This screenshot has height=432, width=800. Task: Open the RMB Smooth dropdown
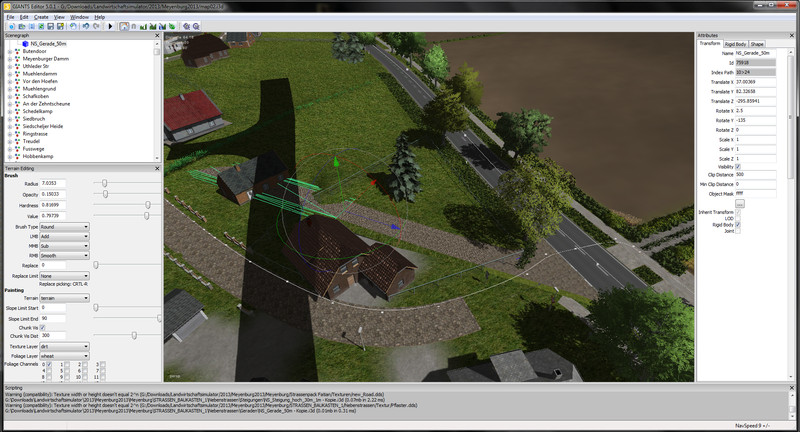pos(64,256)
